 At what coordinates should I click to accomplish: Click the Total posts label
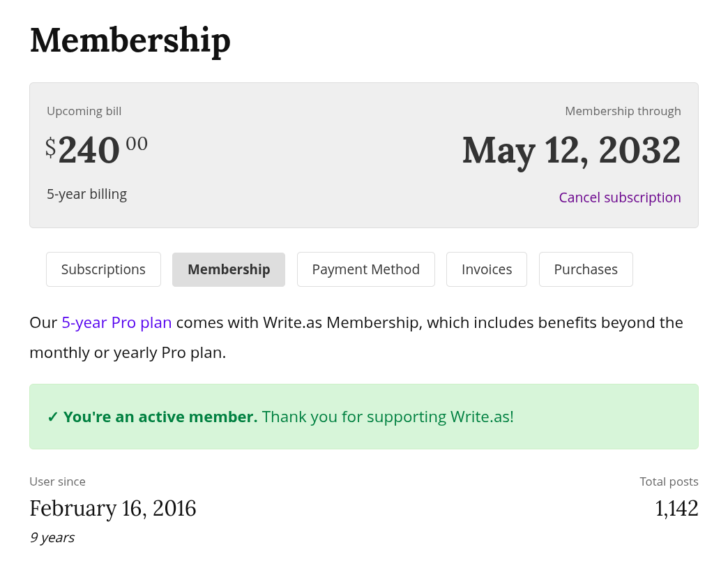pyautogui.click(x=669, y=481)
